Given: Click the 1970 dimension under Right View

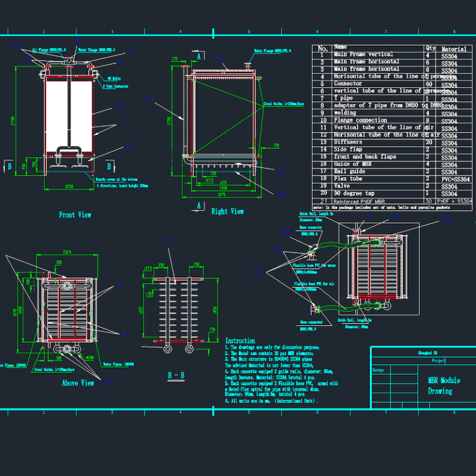Looking at the screenshot, I should (x=222, y=194).
